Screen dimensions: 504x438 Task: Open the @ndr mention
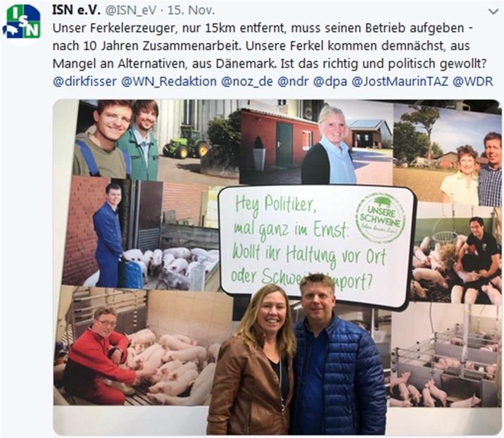293,82
